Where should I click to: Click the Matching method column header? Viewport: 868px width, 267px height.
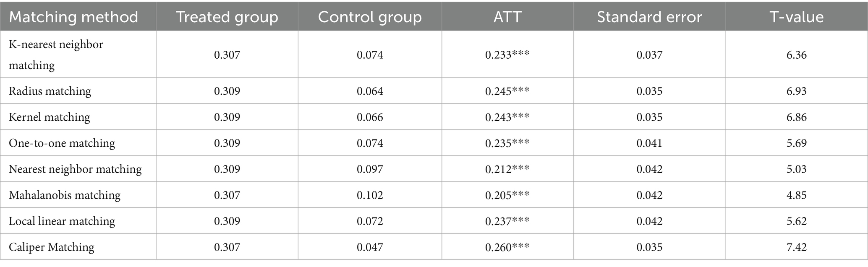[73, 17]
